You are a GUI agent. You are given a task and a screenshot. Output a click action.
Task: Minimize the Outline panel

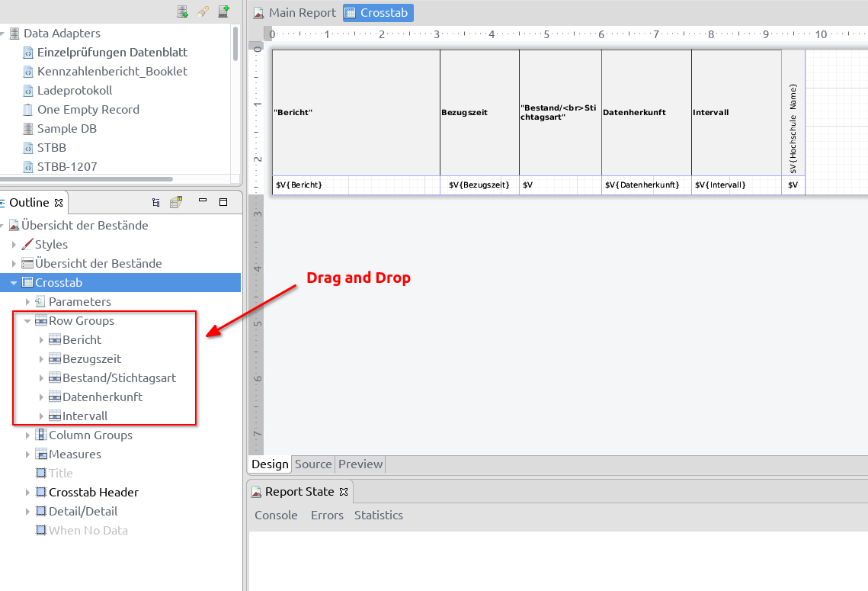[203, 201]
